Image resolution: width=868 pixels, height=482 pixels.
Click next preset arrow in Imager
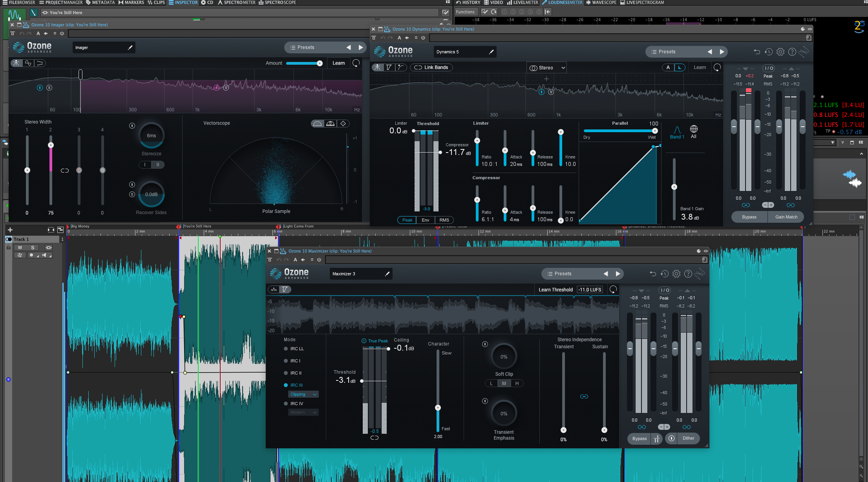[x=361, y=47]
